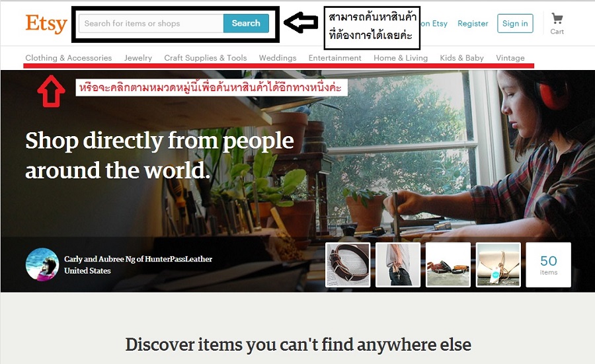595x364 pixels.
Task: Open Clothing & Accessories category
Action: (69, 57)
